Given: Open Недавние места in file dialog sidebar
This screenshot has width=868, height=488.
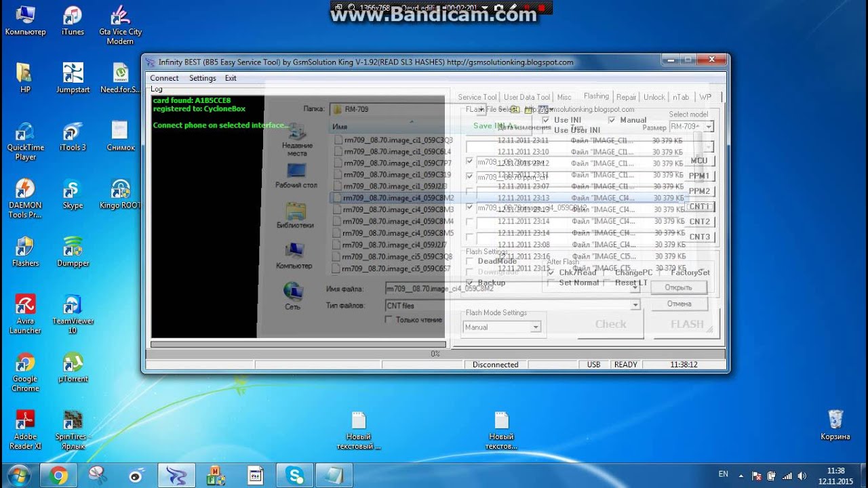Looking at the screenshot, I should [297, 140].
